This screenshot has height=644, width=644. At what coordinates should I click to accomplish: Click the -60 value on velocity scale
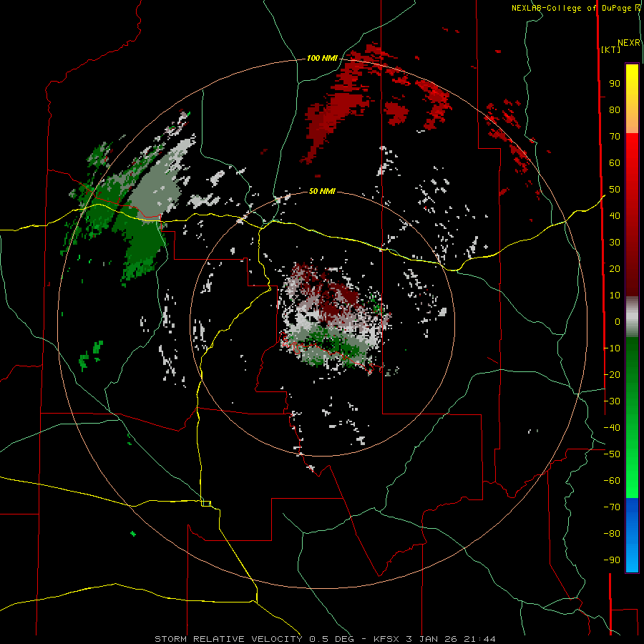click(x=612, y=481)
